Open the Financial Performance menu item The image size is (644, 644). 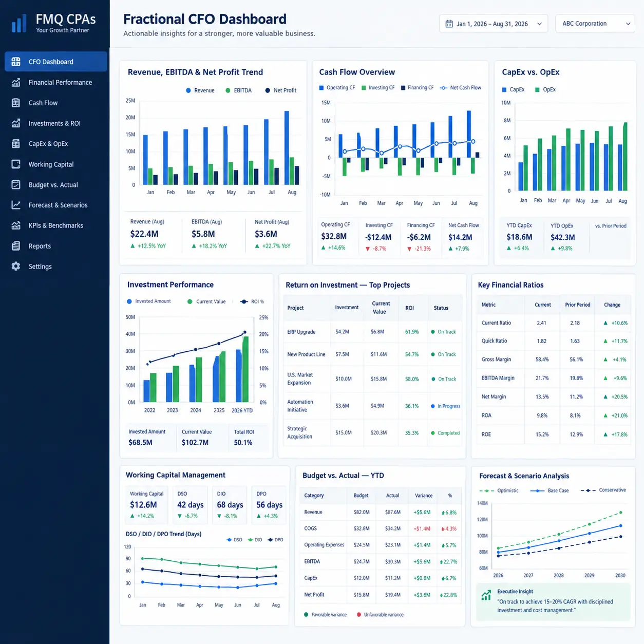click(60, 82)
